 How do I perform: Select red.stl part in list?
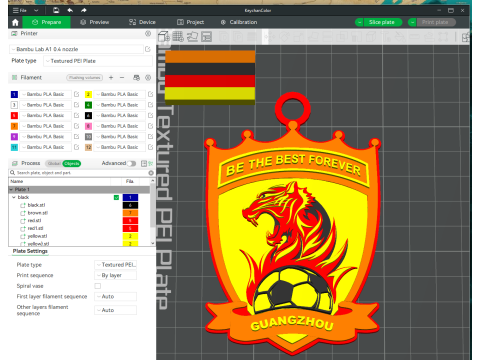tap(34, 220)
